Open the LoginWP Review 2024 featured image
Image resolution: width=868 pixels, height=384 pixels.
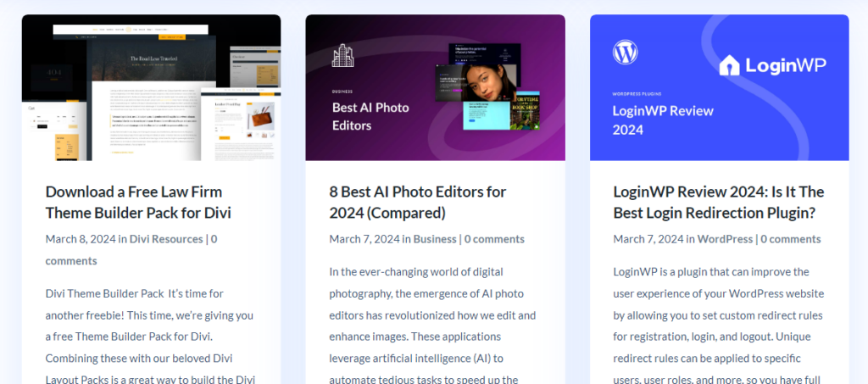(719, 87)
